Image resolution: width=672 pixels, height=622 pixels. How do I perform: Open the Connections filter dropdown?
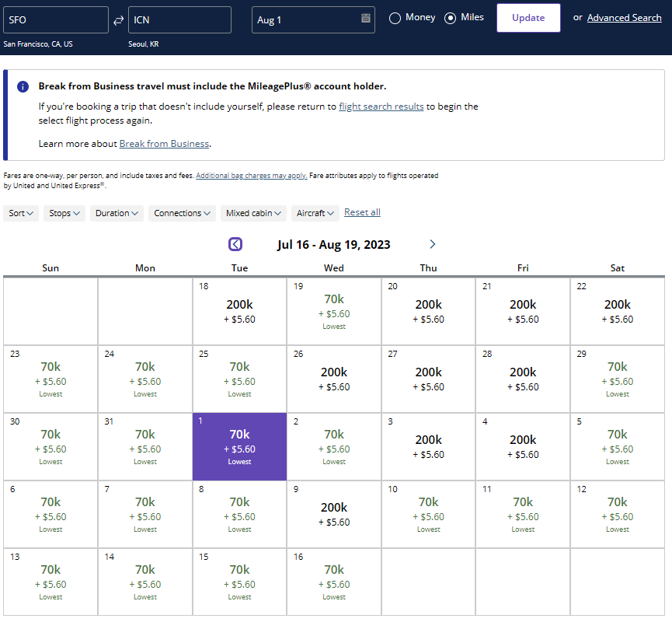pyautogui.click(x=182, y=213)
